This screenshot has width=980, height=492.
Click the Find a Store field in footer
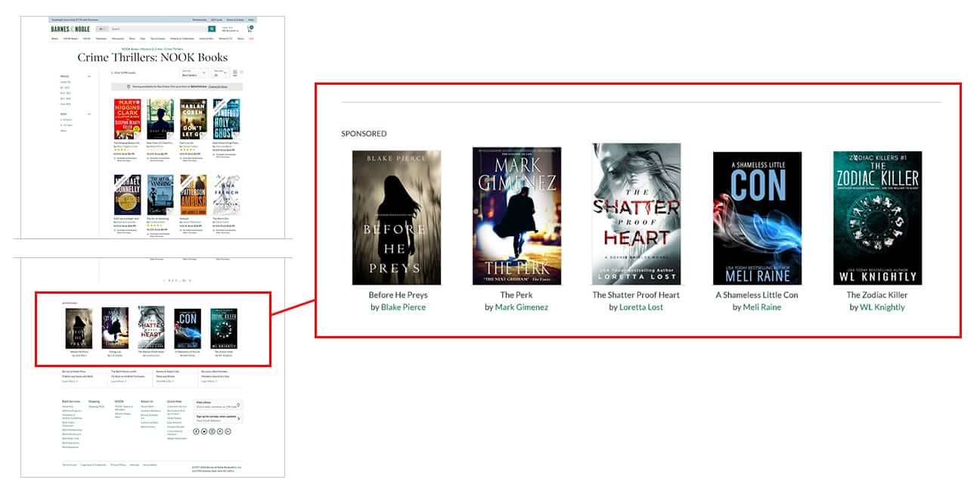[x=218, y=405]
